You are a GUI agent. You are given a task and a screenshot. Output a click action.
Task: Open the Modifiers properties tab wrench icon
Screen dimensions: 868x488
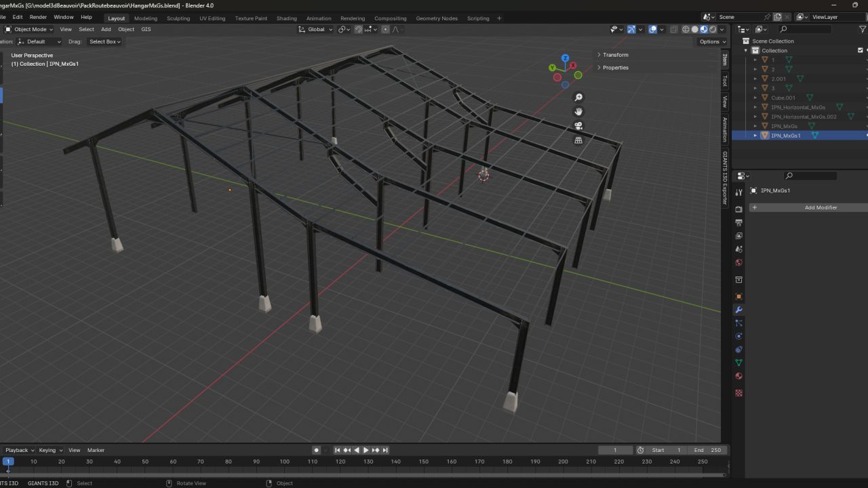coord(738,310)
